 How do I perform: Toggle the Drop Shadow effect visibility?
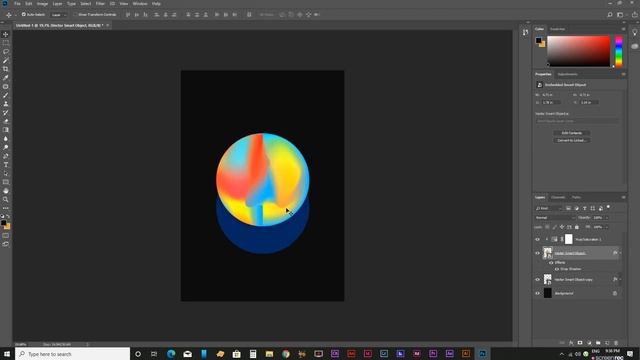[x=557, y=269]
